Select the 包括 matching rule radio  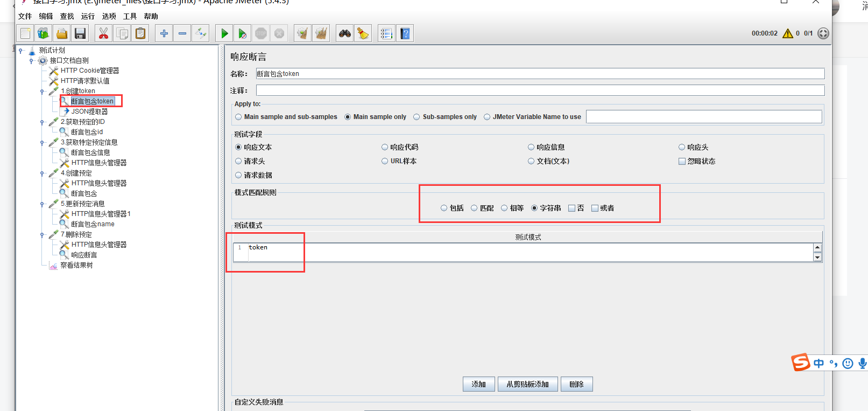click(452, 208)
